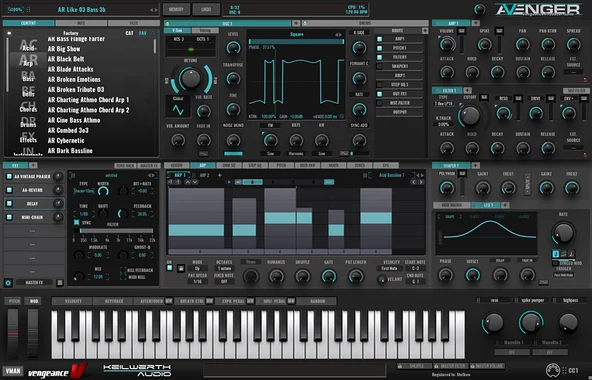Open the OCTAVES dropdown showing 1 octave
The width and height of the screenshot is (592, 380).
click(x=224, y=268)
